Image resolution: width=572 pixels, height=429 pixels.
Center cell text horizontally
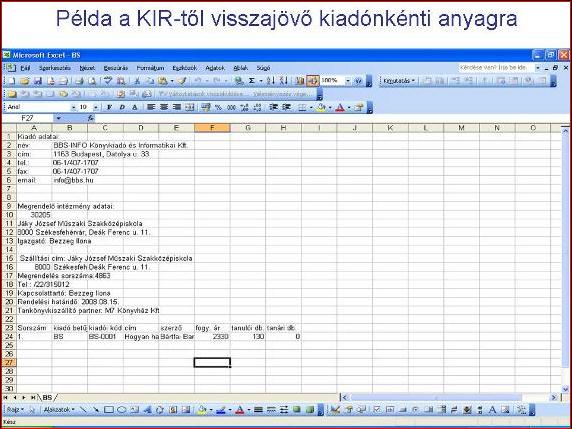click(164, 107)
